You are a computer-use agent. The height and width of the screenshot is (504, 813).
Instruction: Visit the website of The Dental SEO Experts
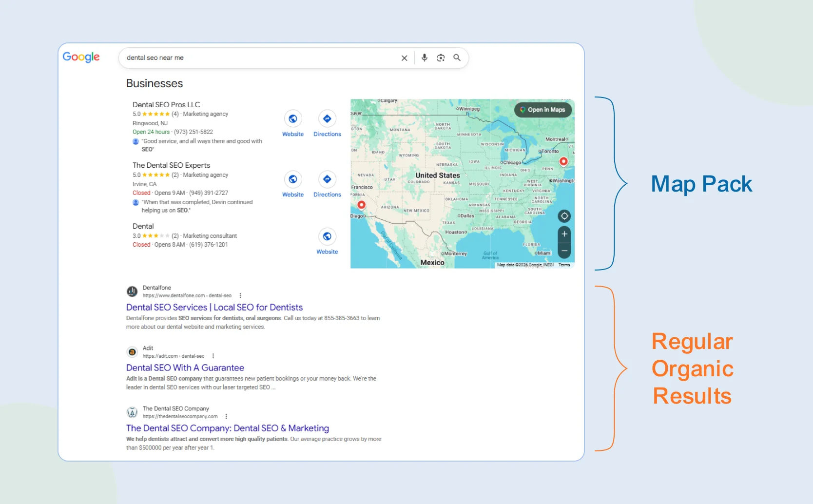(293, 184)
